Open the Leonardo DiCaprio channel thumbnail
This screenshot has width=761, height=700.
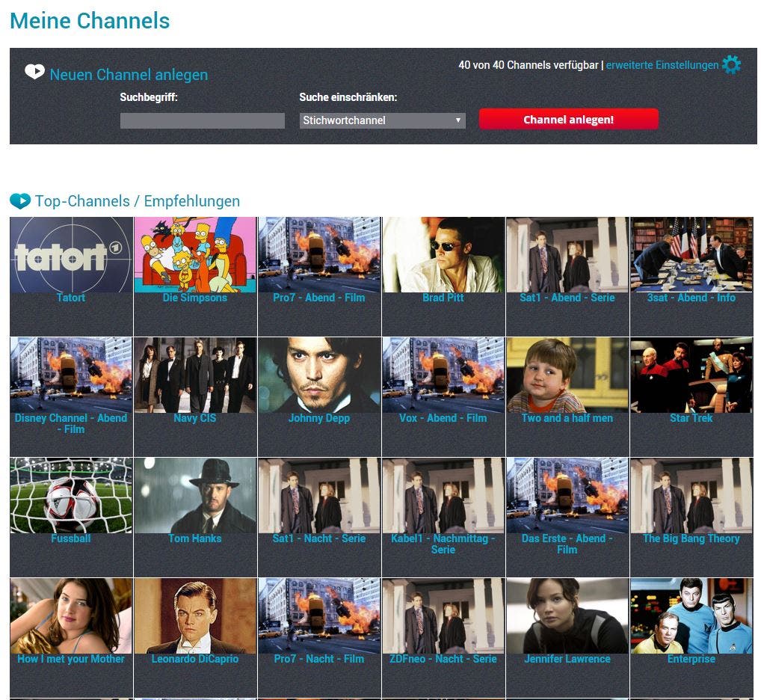click(195, 616)
